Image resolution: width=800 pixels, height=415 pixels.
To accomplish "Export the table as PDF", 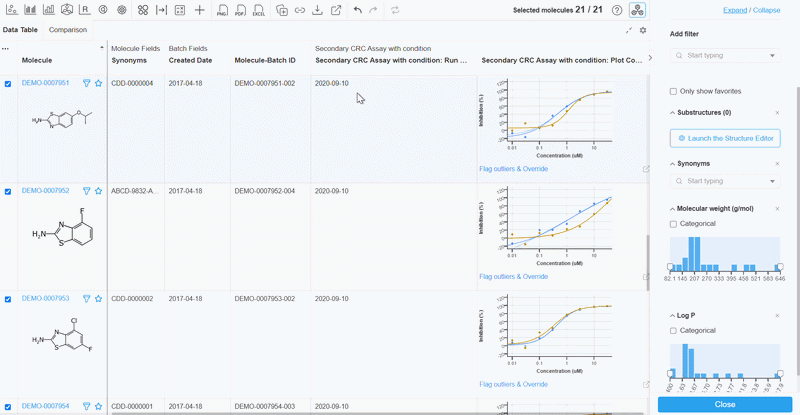I will pyautogui.click(x=240, y=10).
